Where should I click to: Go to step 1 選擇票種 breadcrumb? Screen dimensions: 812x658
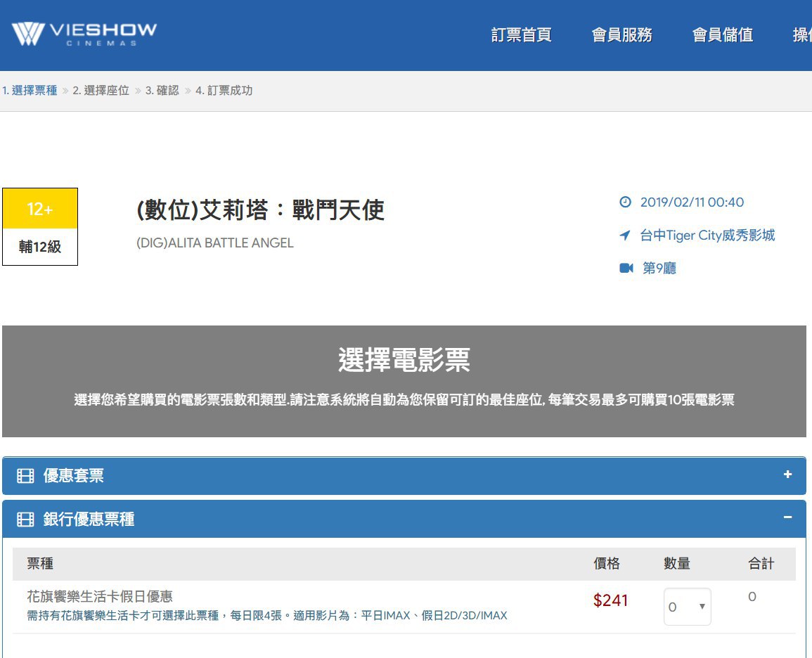tap(30, 91)
